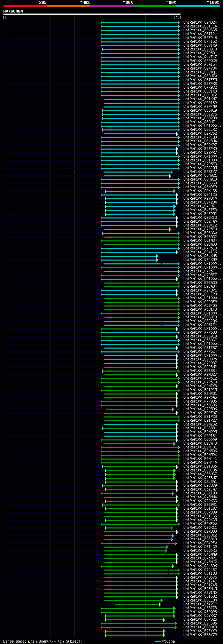Click the green ~80% identity legend segment
Viewport: 223px width, 644px height.
[154, 6]
